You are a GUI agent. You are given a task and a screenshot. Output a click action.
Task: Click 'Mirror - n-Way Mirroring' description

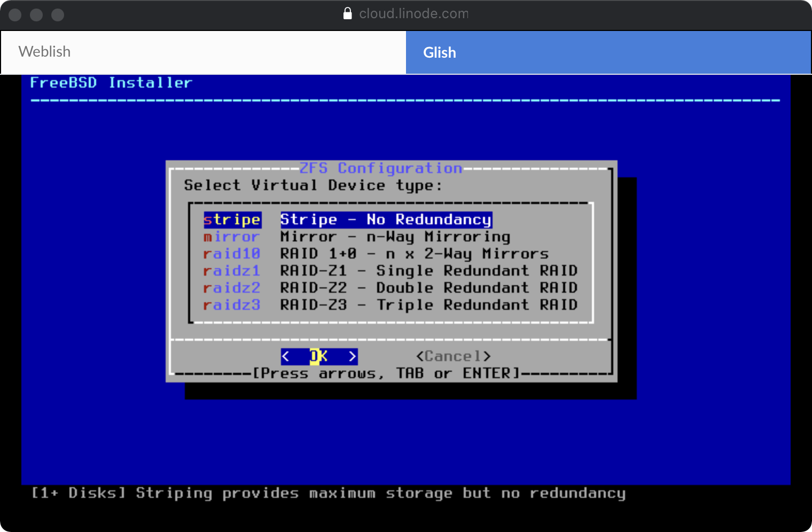(x=395, y=237)
